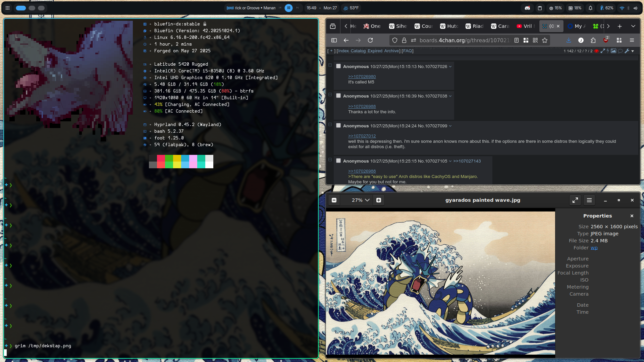The image size is (644, 362).
Task: Toggle the Firefox sidebar icon
Action: [x=334, y=40]
